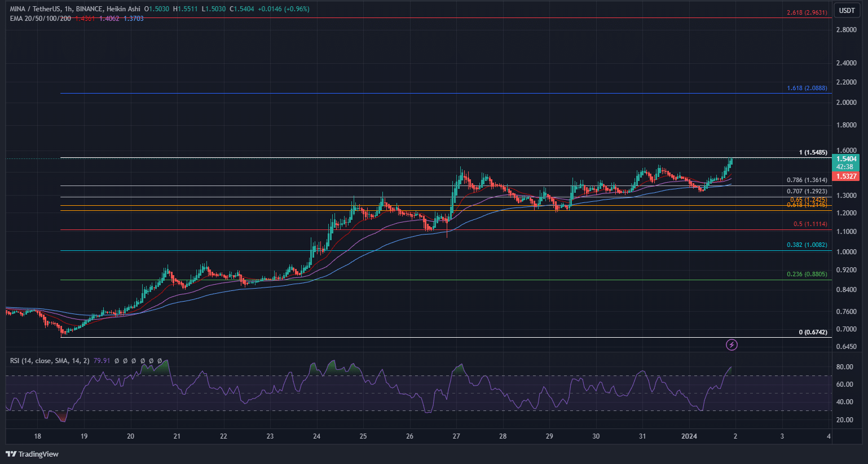Open symbol search via the MINA / TetherUS legend

click(34, 8)
